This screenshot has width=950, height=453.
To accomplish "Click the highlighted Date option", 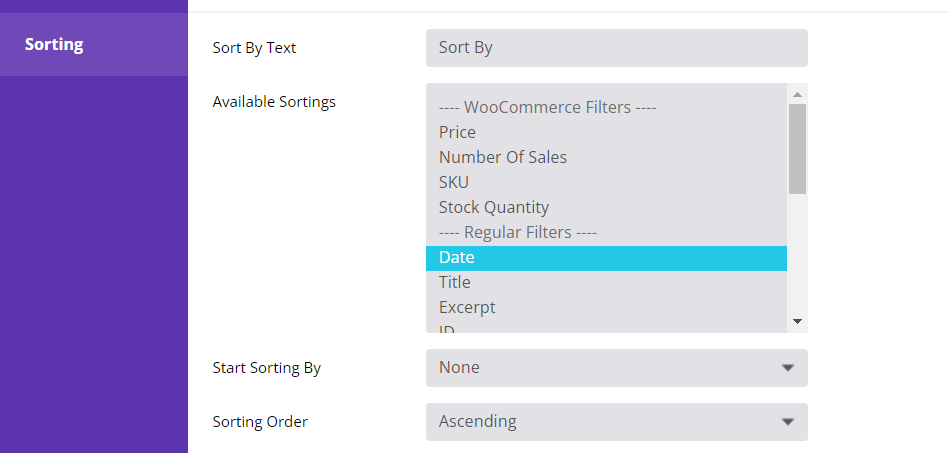I will click(x=456, y=257).
